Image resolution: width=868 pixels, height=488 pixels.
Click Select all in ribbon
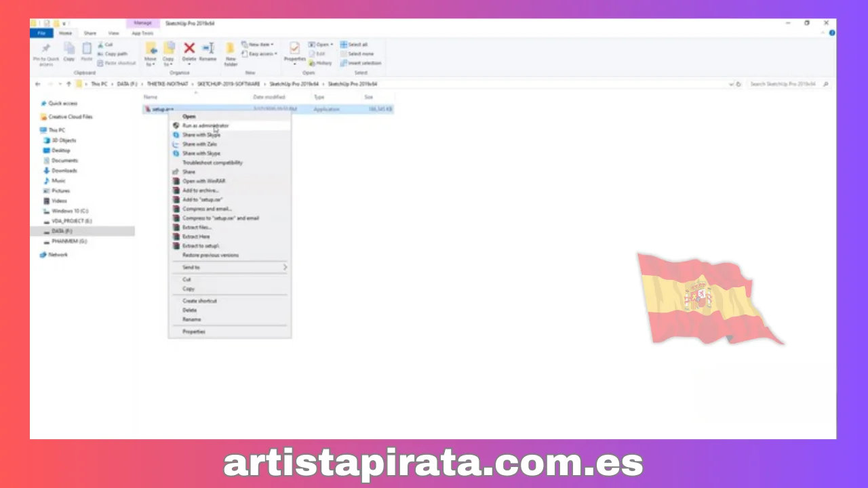pos(354,45)
